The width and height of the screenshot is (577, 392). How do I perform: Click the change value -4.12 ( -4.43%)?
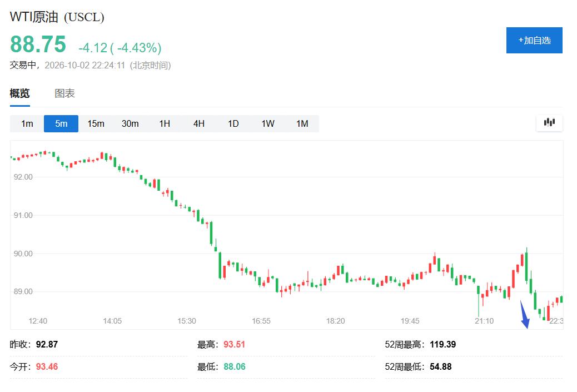pos(120,48)
